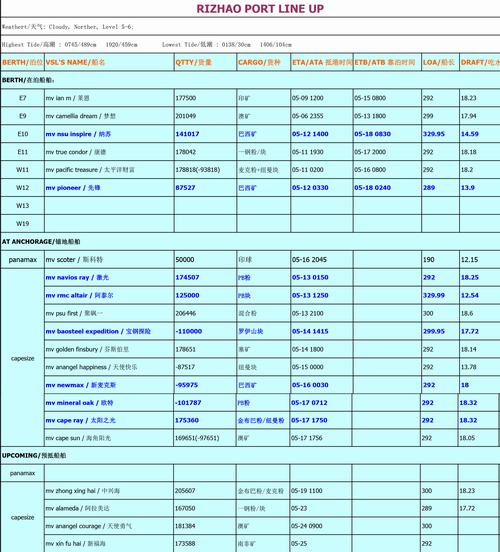Click berth cell E11

point(23,152)
